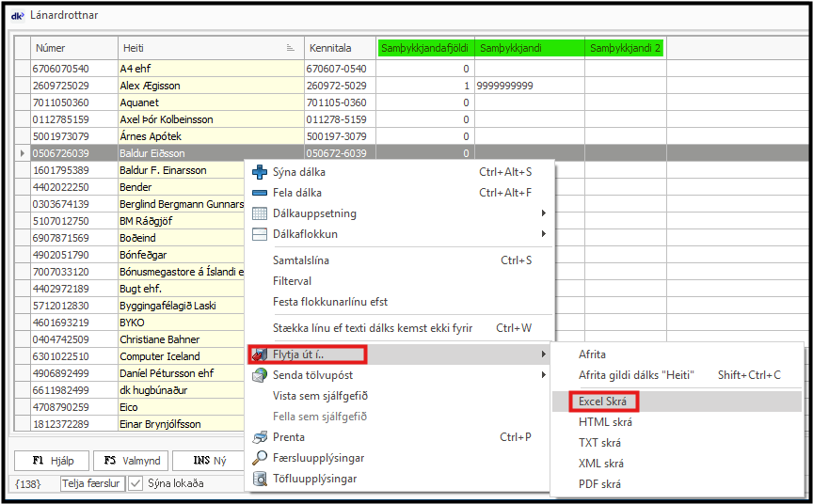Select the Samtalslína menu entry
This screenshot has width=813, height=504.
300,260
